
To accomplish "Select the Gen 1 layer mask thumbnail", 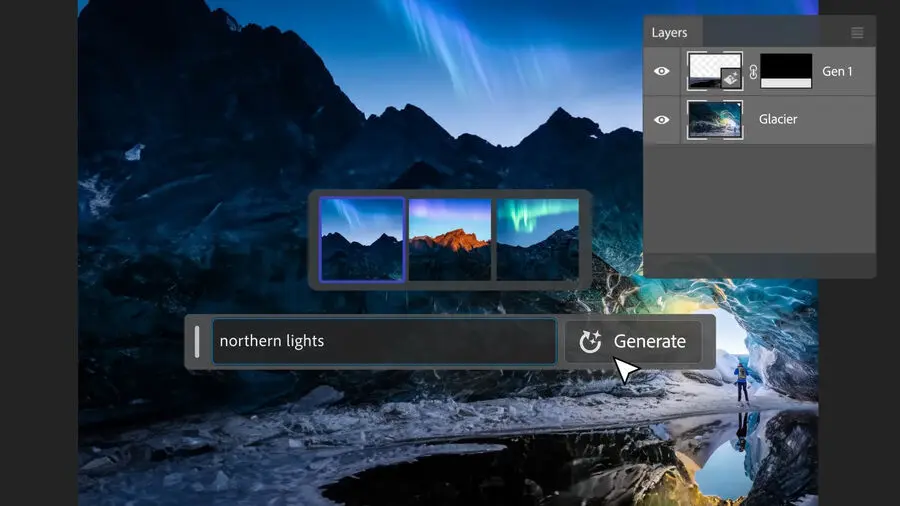I will click(x=786, y=72).
